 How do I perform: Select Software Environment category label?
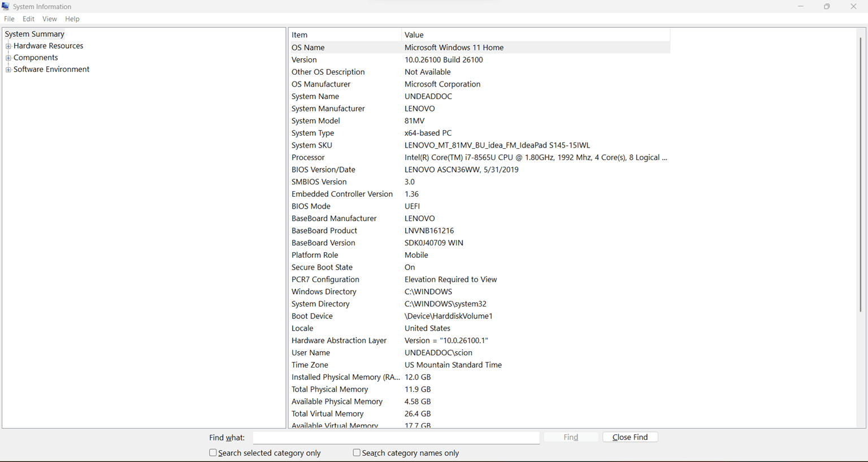tap(51, 70)
